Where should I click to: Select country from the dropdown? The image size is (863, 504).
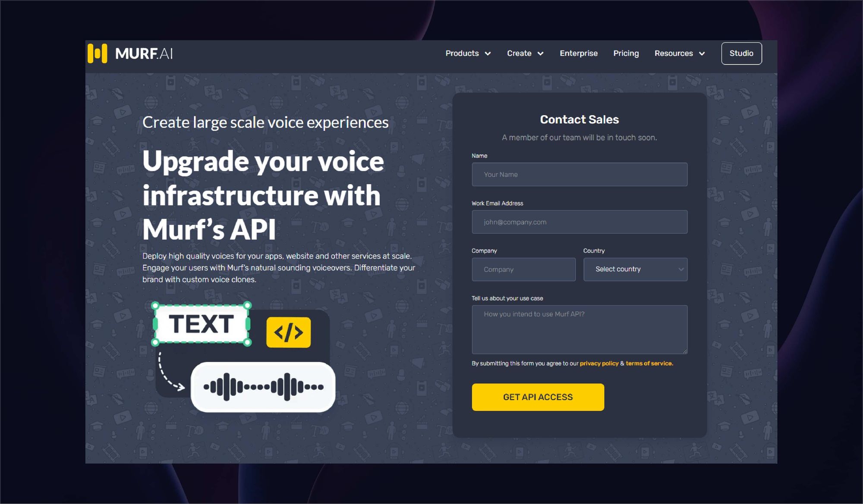pos(636,269)
